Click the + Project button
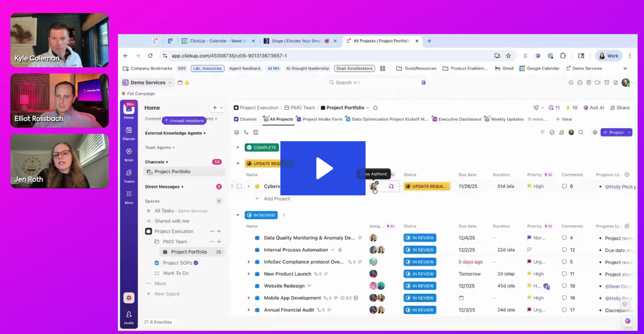The width and height of the screenshot is (644, 334). [x=613, y=132]
